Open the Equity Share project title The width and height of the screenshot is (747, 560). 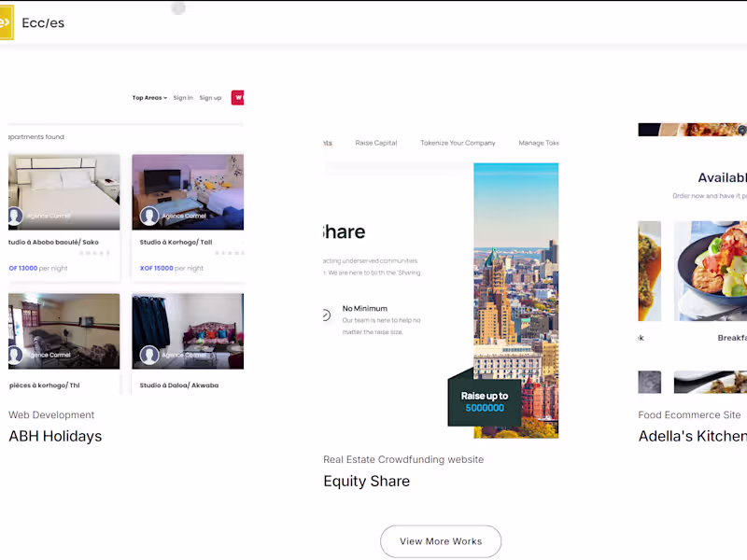click(x=366, y=481)
